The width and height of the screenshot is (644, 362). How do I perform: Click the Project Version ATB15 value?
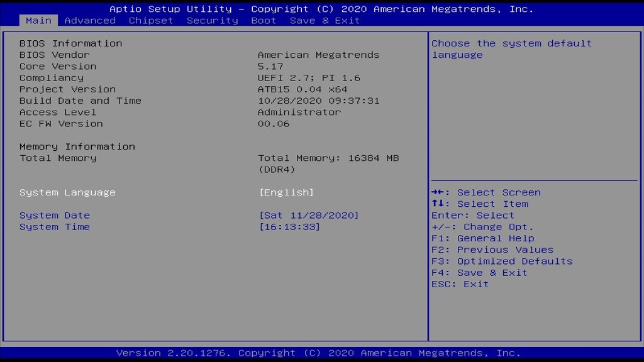tap(303, 89)
